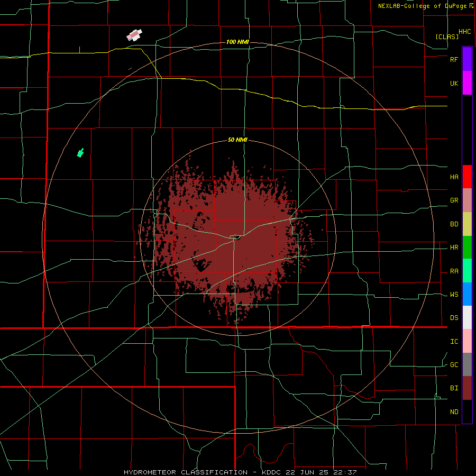Viewport: 476px width, 476px height.
Task: Click the WS wet snow blue swatch
Action: coord(467,294)
